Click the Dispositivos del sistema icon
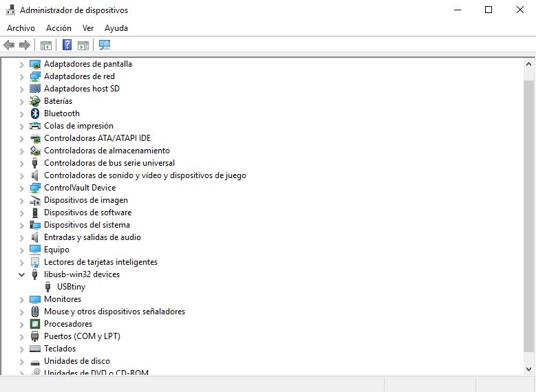The image size is (536, 392). tap(35, 225)
